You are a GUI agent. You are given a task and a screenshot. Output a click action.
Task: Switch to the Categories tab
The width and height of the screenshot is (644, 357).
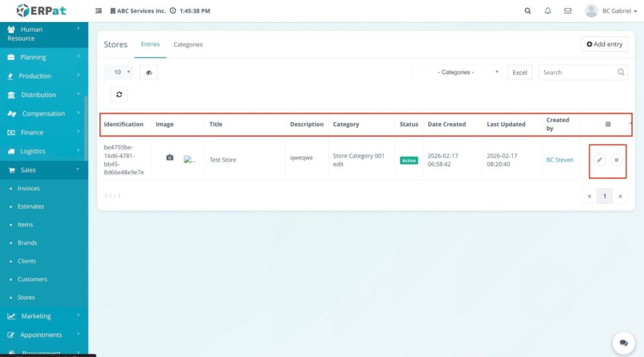coord(188,45)
